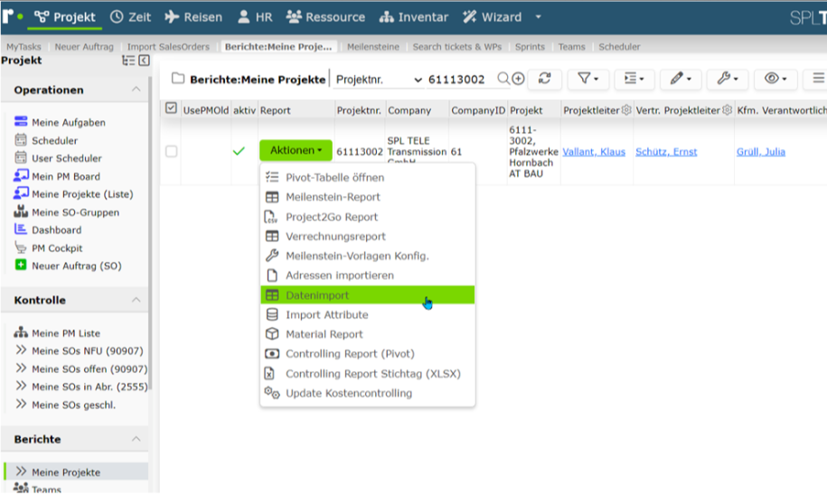Toggle the select-all checkbox in table header
Image resolution: width=827 pixels, height=504 pixels.
point(171,108)
